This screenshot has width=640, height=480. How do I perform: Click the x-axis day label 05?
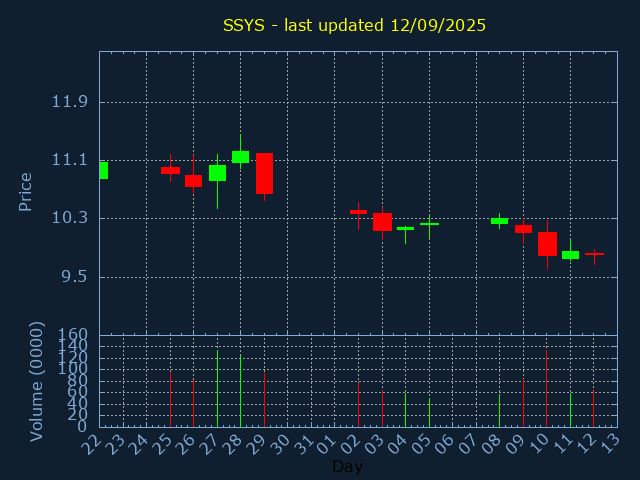[x=422, y=445]
